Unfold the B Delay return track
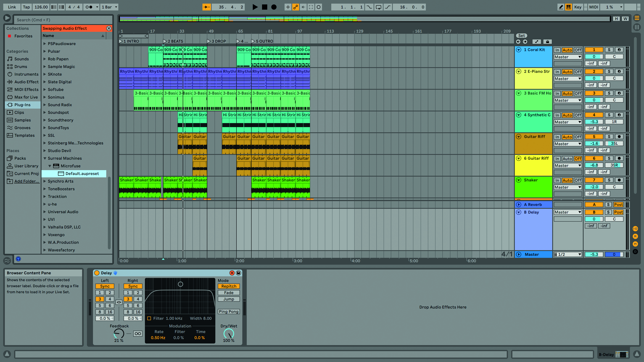The width and height of the screenshot is (644, 362). (518, 212)
